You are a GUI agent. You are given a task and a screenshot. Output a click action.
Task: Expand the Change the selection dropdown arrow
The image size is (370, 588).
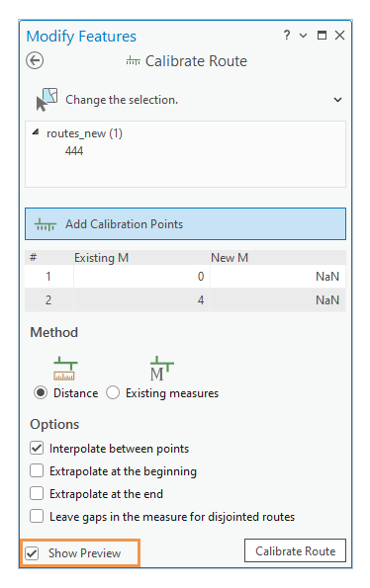point(337,100)
